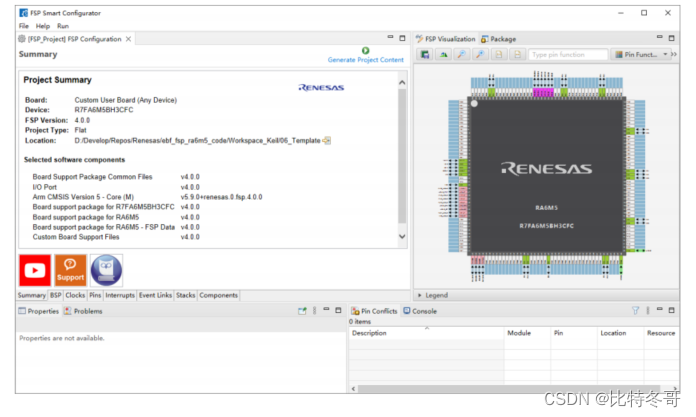
Task: Click the mountain image icon in visualization toolbar
Action: 443,55
